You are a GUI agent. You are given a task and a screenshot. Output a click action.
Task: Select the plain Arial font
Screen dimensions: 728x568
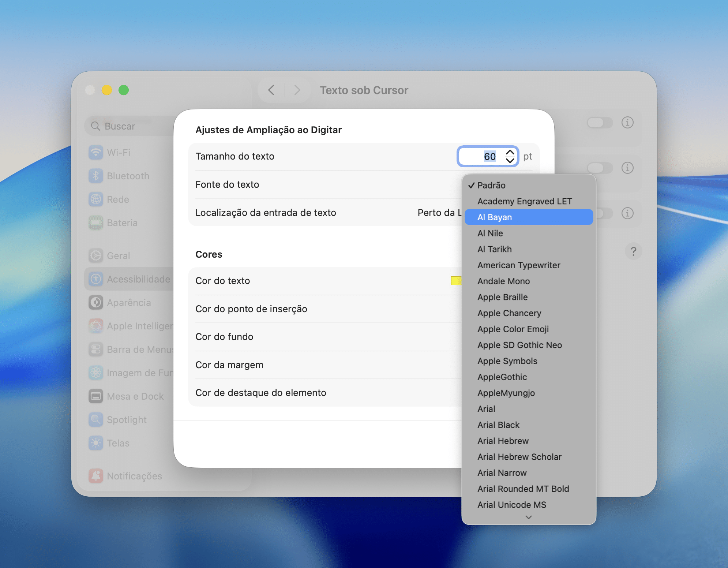click(529, 409)
